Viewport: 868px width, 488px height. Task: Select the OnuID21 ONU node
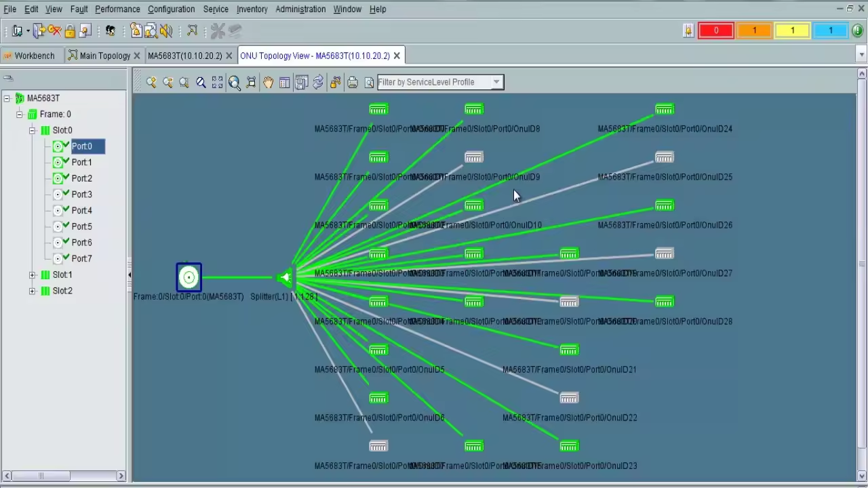tap(569, 350)
